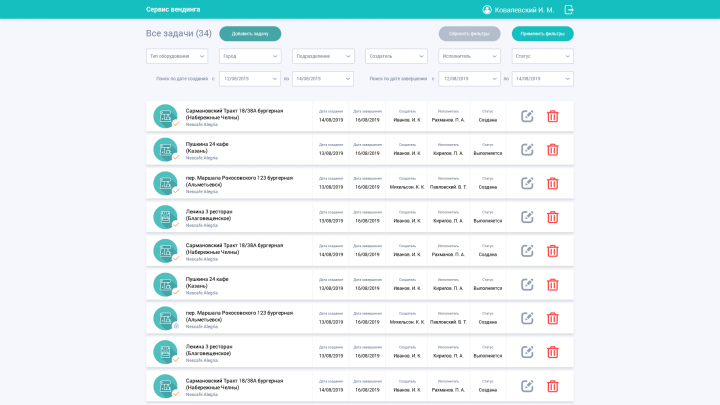Delete the second Пушкина 24 кафе task
Image resolution: width=720 pixels, height=405 pixels.
pos(552,285)
